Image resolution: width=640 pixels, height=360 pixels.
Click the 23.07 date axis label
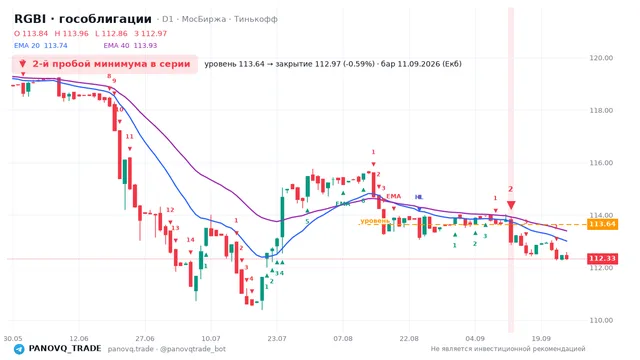click(276, 338)
